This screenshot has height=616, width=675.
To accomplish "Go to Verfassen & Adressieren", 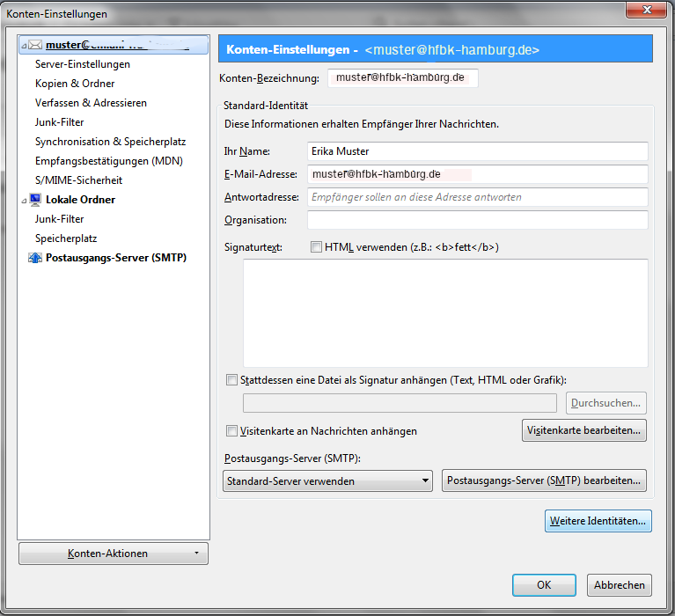I will 91,103.
